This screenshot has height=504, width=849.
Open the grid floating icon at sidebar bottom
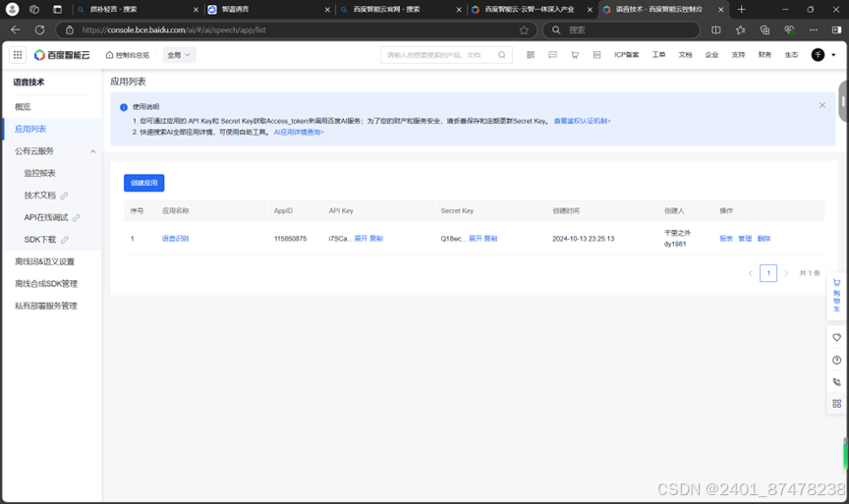tap(836, 404)
